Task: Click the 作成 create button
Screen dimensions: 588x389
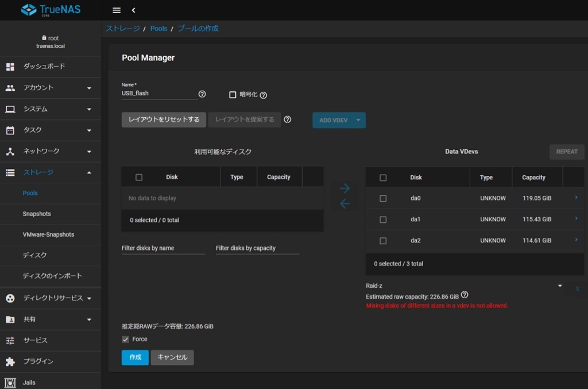Action: pyautogui.click(x=135, y=357)
